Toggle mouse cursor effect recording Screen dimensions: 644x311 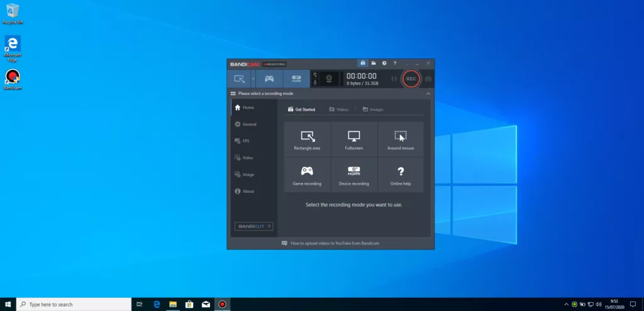pos(314,74)
